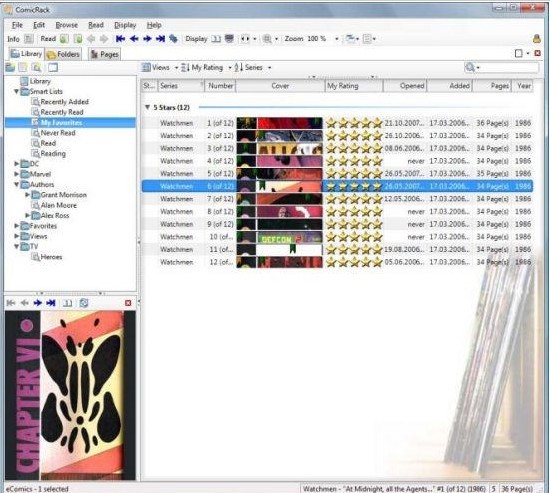Click the star rating of Watchmen 9 (of 12)
The height and width of the screenshot is (493, 550).
[354, 224]
